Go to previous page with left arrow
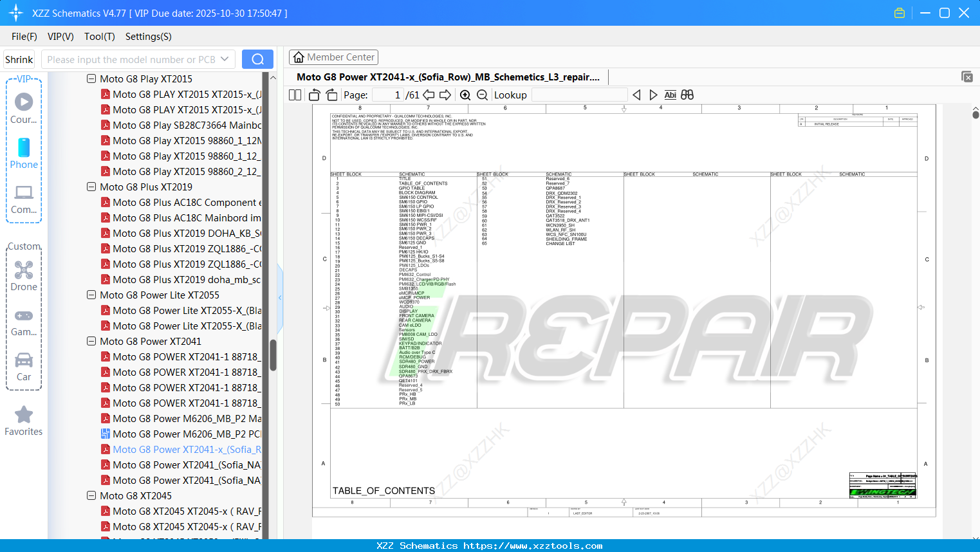 [429, 95]
